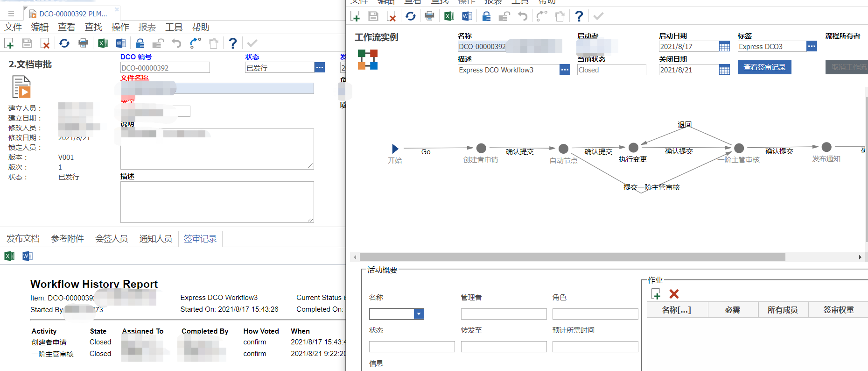Click the undo icon in the DCO window toolbar
The height and width of the screenshot is (371, 868).
(176, 43)
